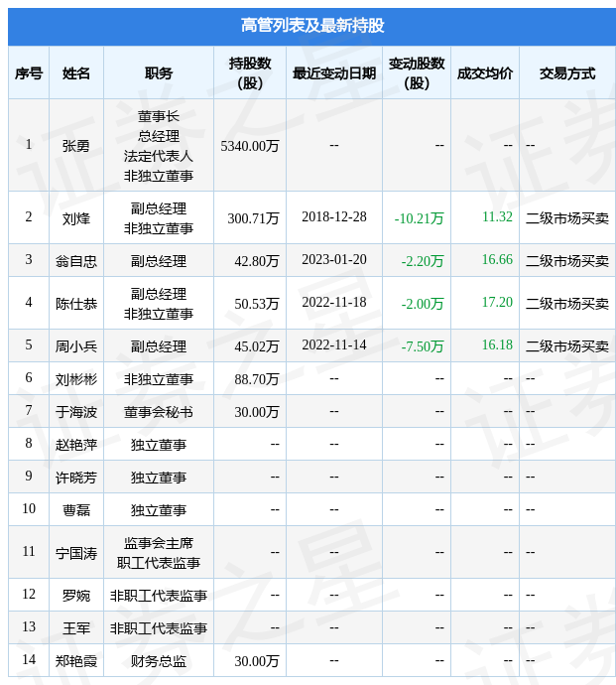Click the 序号 column header
Viewport: 616px width, 685px height.
pyautogui.click(x=29, y=73)
